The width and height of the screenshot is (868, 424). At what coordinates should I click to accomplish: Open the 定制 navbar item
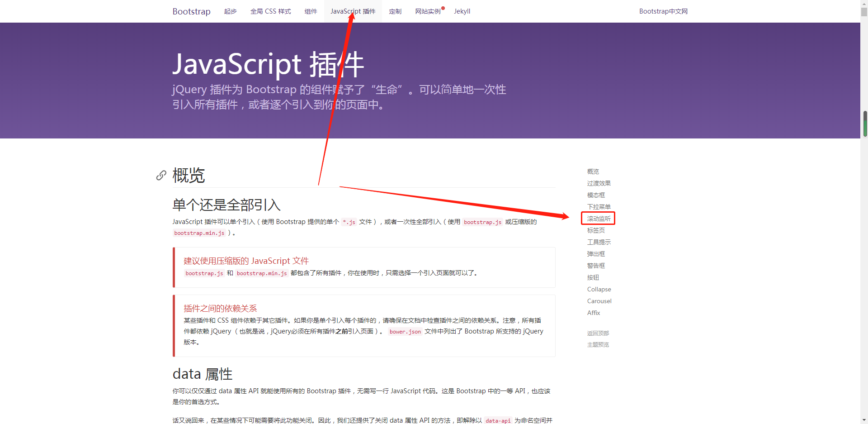(x=396, y=11)
